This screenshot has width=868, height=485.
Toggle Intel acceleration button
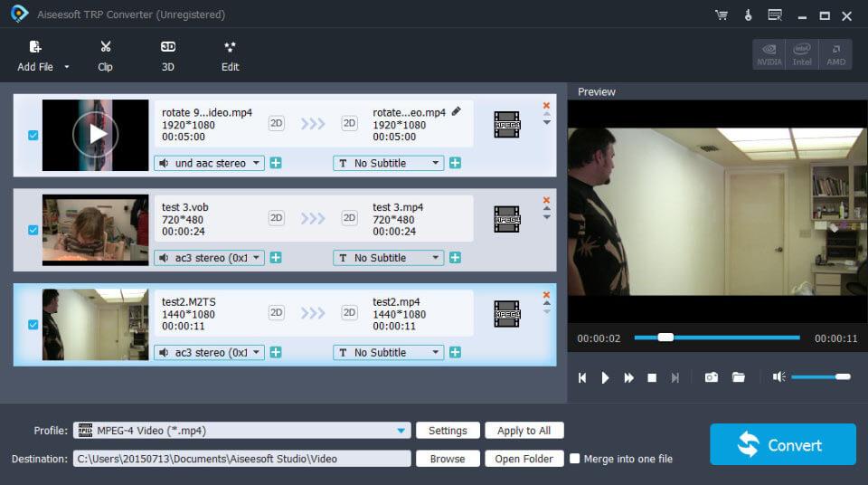point(802,54)
